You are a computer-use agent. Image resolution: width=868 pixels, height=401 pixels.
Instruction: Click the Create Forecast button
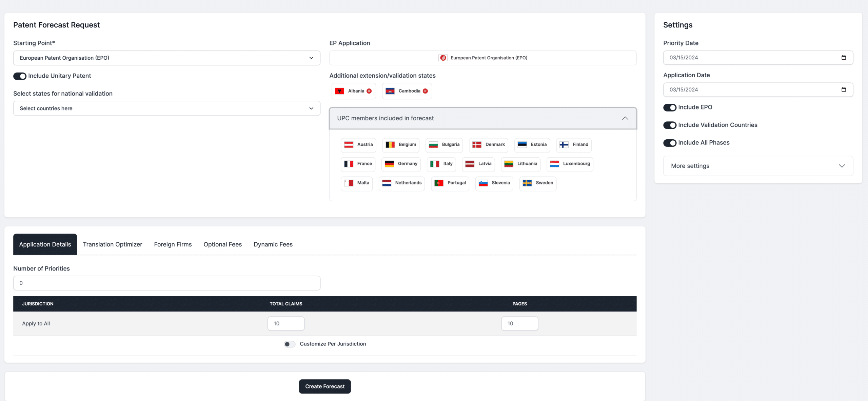(325, 386)
